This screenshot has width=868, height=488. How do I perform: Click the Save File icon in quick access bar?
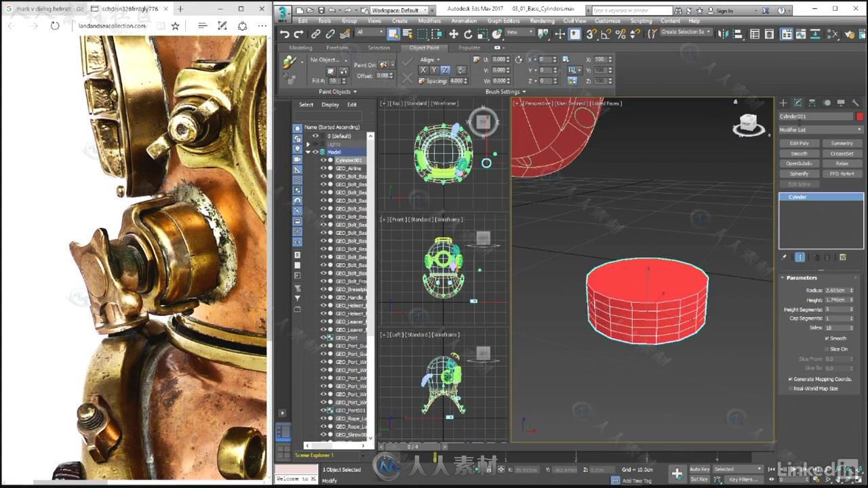pyautogui.click(x=321, y=11)
